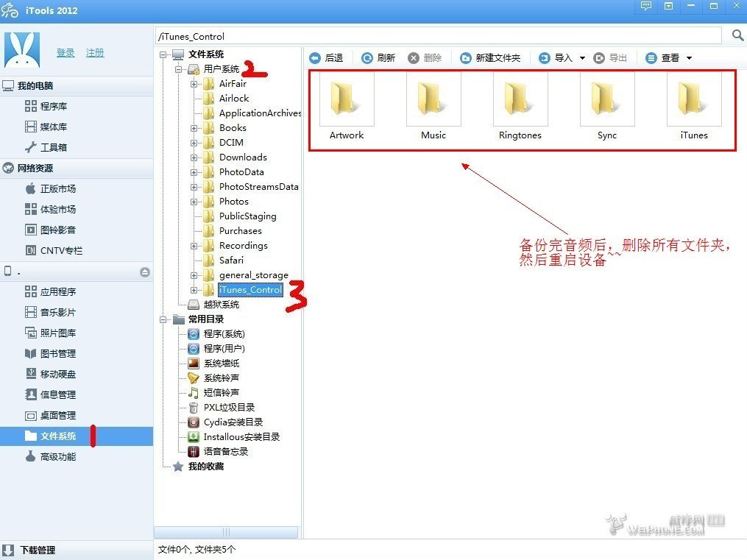Click the 后退 back button
The image size is (747, 560).
pyautogui.click(x=326, y=58)
